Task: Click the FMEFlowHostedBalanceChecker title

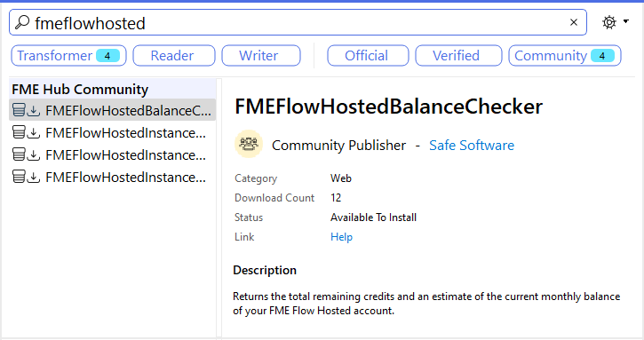Action: pos(388,107)
